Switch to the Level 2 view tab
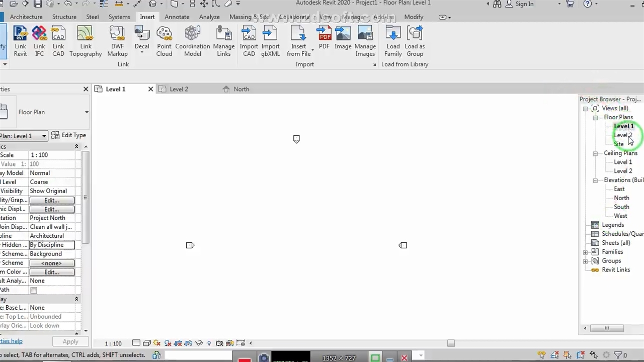This screenshot has width=644, height=362. pyautogui.click(x=179, y=89)
